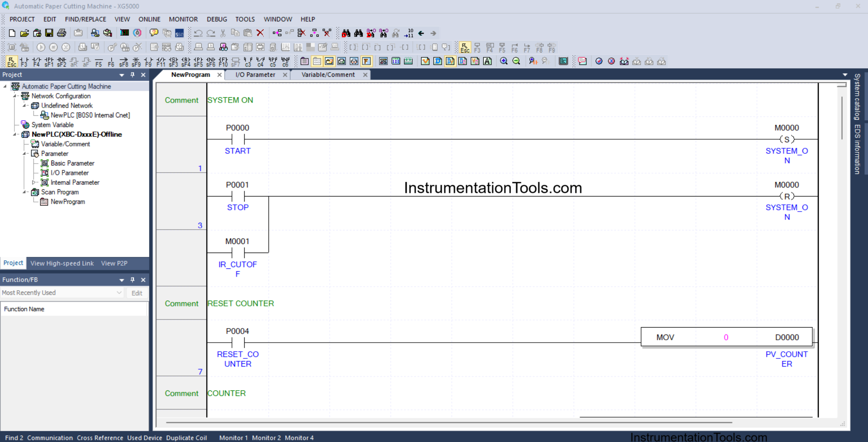The image size is (868, 442).
Task: Zoom out of the ladder diagram
Action: [x=517, y=61]
